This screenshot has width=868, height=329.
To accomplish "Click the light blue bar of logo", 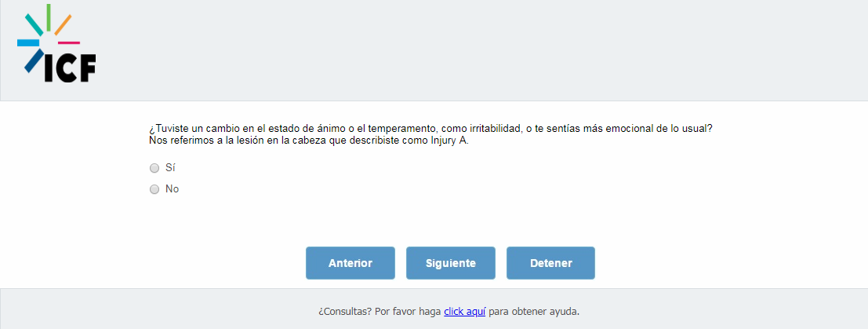I will [28, 42].
